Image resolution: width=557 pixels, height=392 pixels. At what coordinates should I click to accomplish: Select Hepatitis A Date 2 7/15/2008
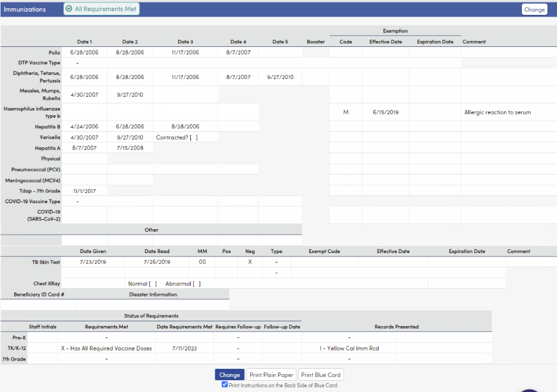point(130,148)
